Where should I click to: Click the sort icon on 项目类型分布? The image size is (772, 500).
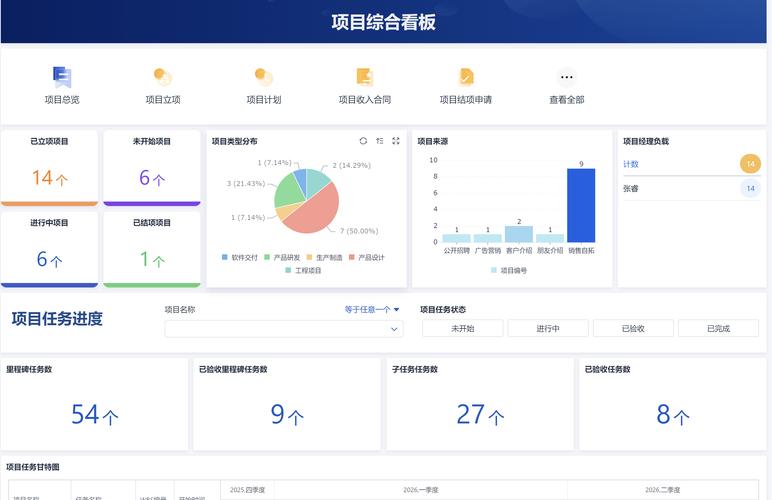pos(380,141)
